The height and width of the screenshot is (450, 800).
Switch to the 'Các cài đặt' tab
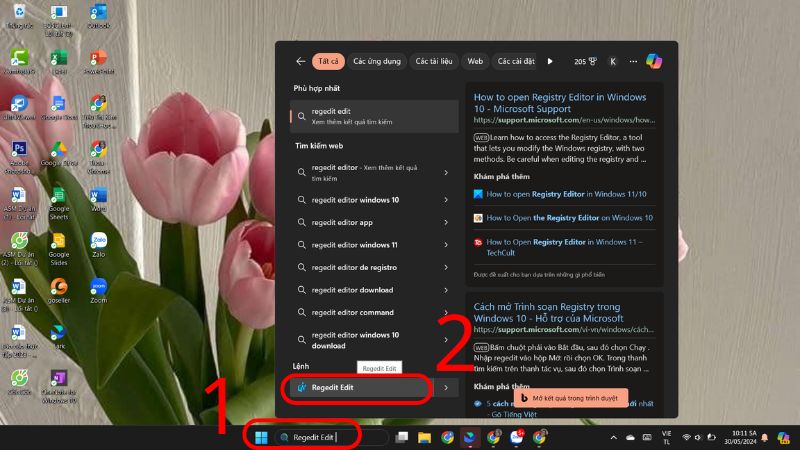[515, 61]
